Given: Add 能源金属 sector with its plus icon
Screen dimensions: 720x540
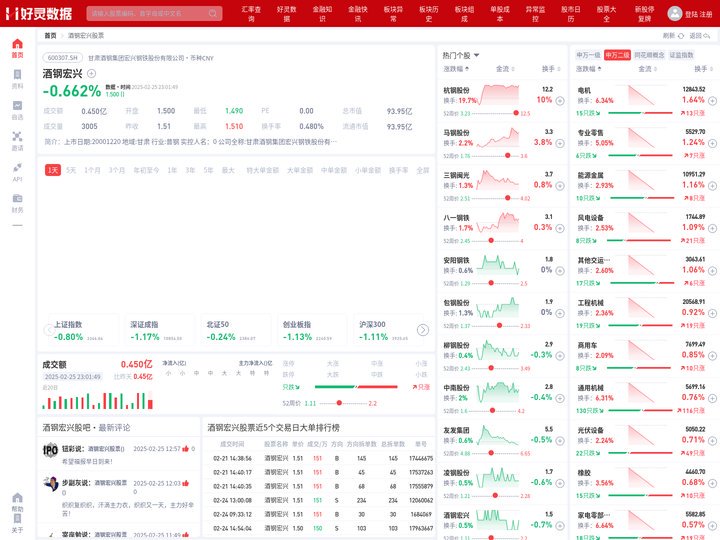Looking at the screenshot, I should [712, 186].
